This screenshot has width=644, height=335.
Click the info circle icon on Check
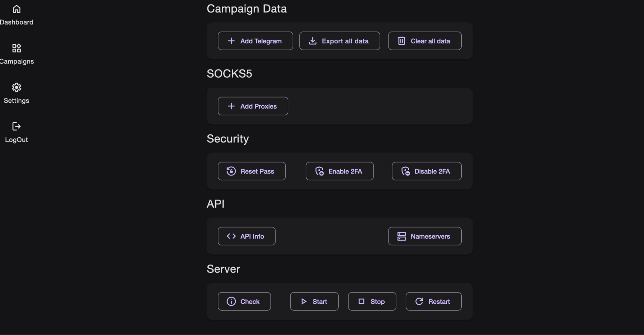pos(231,302)
